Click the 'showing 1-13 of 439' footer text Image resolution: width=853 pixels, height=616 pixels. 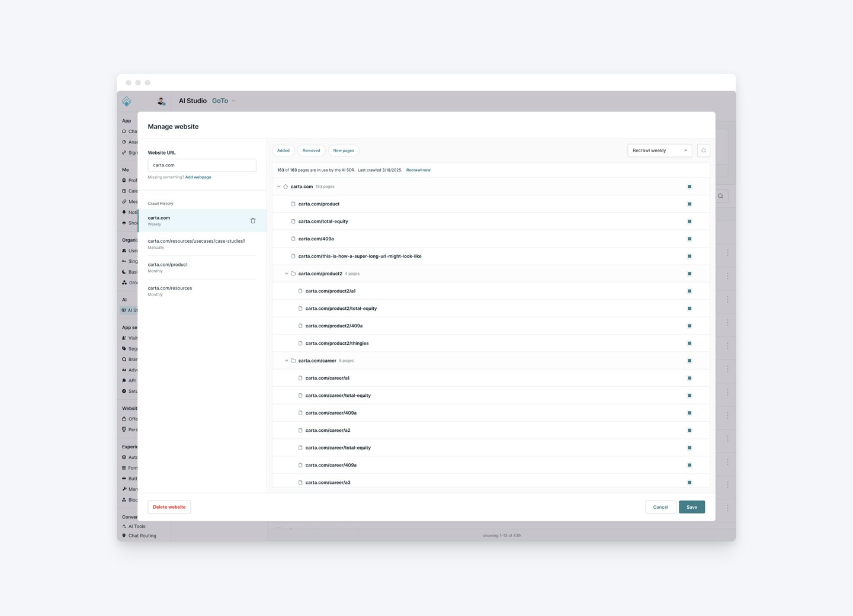(x=502, y=535)
